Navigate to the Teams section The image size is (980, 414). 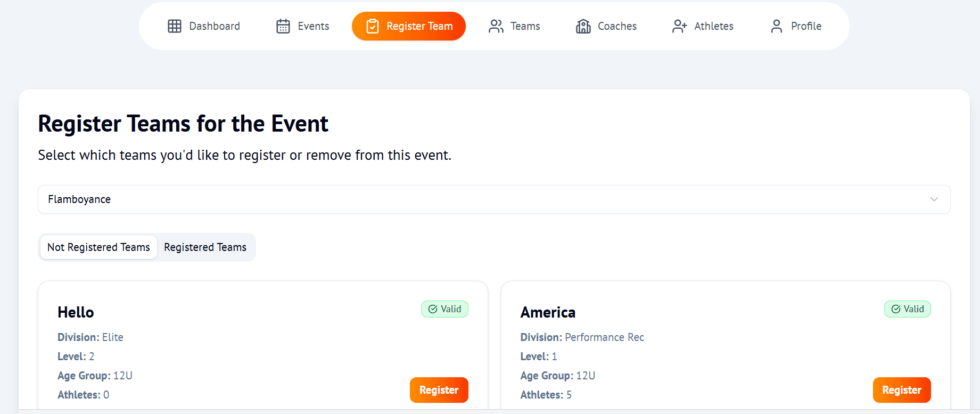point(514,26)
